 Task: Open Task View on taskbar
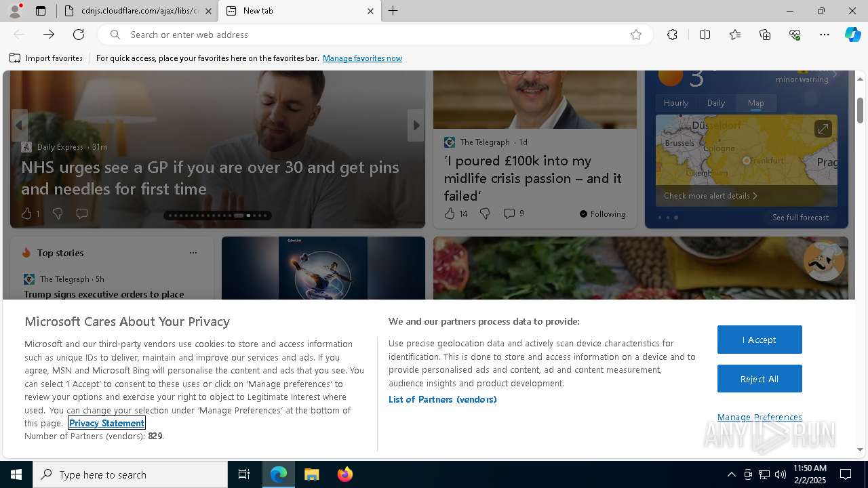(x=244, y=474)
